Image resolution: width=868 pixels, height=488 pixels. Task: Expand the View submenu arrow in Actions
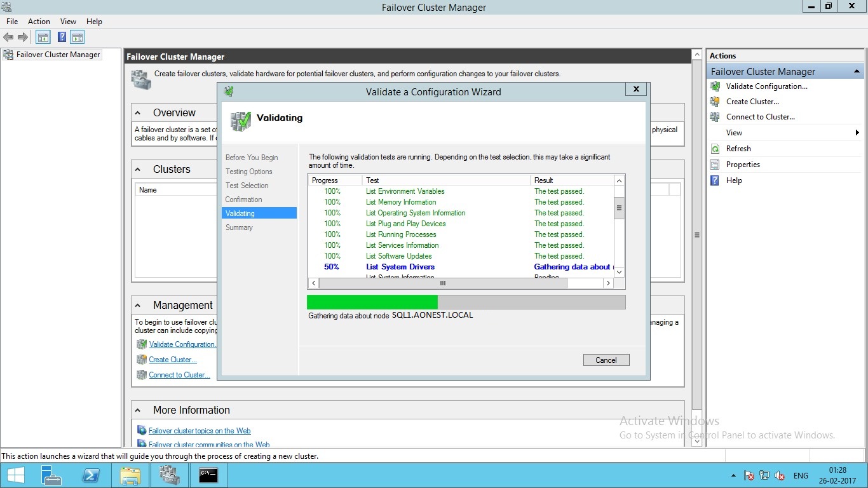[x=857, y=133]
